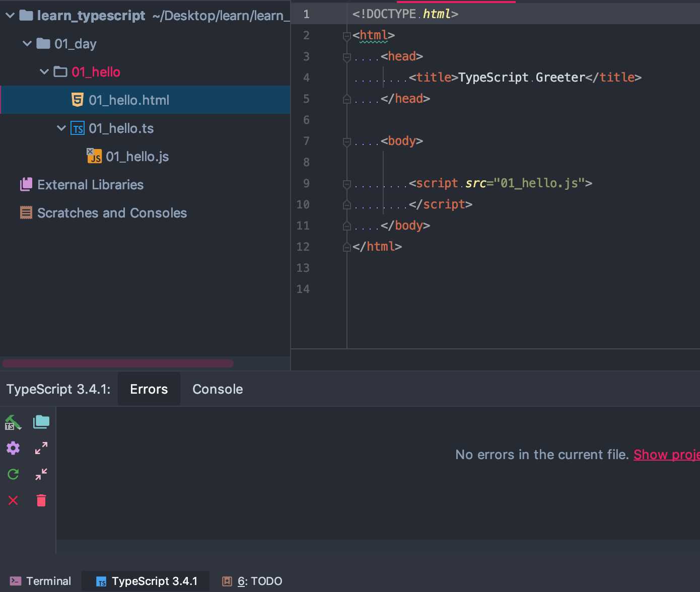Screen dimensions: 700x592
Task: Click line number 1 in the gutter
Action: (x=306, y=14)
